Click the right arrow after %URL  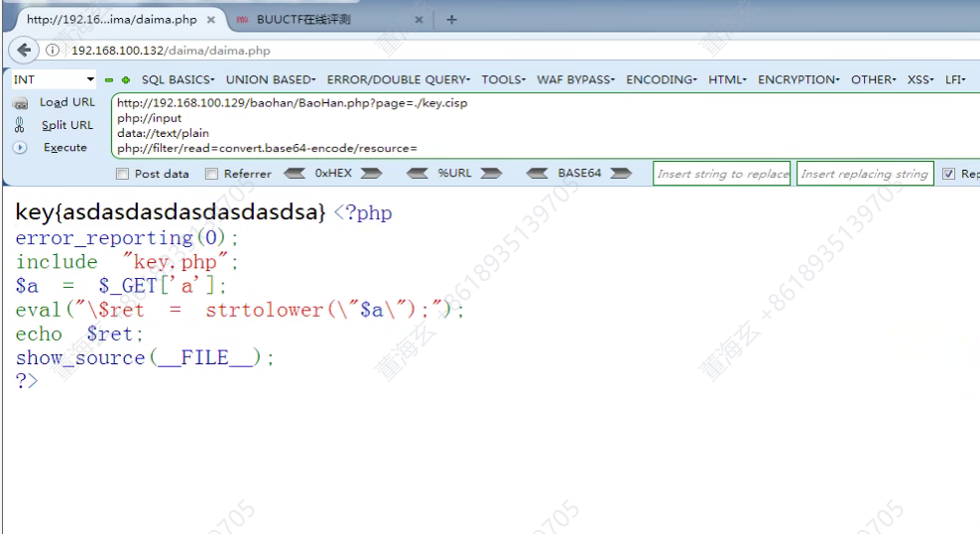coord(491,174)
